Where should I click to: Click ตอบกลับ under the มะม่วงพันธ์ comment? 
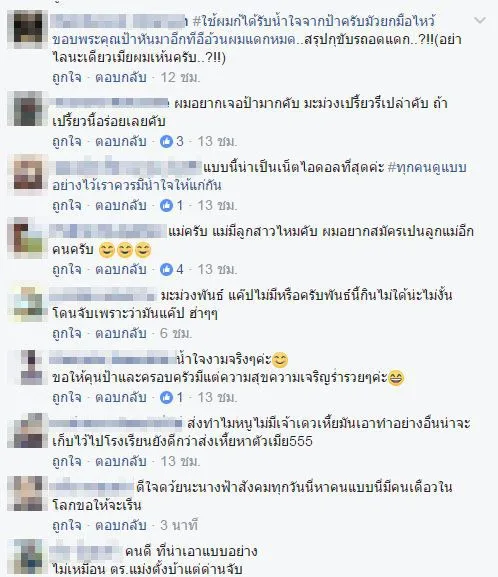tap(121, 333)
